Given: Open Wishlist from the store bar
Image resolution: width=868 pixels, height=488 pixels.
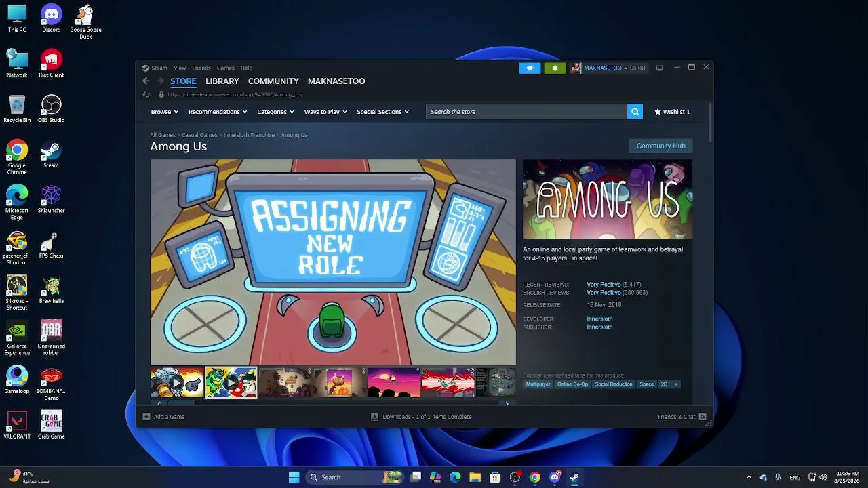Looking at the screenshot, I should pyautogui.click(x=672, y=112).
